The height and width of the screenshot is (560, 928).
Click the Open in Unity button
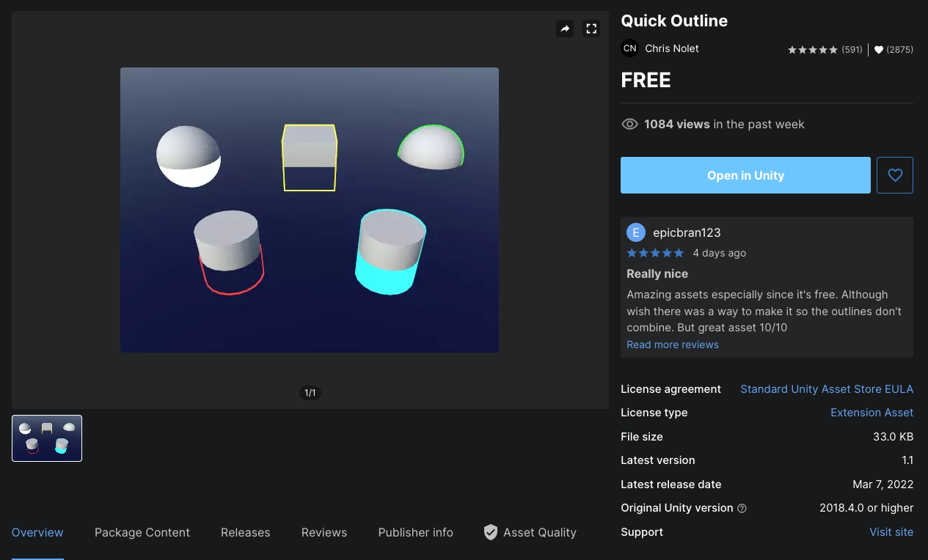click(x=745, y=174)
